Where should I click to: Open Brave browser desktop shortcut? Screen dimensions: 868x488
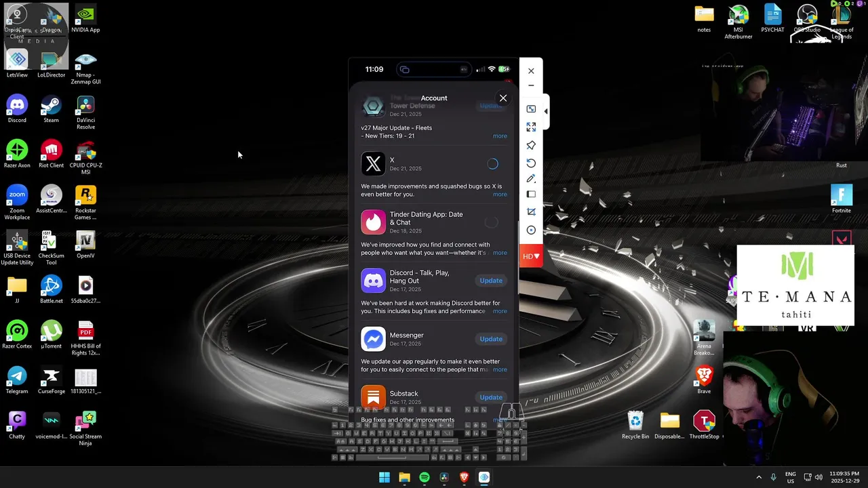point(704,380)
